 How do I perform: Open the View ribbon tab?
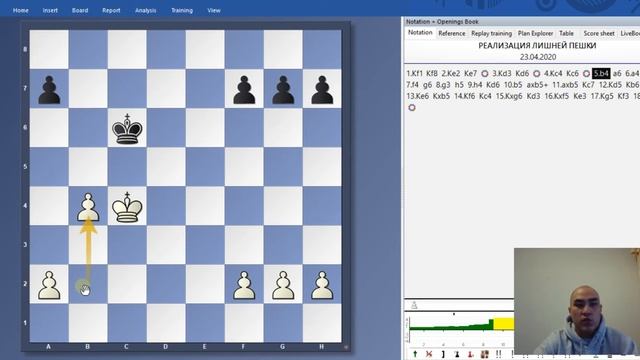click(x=214, y=11)
